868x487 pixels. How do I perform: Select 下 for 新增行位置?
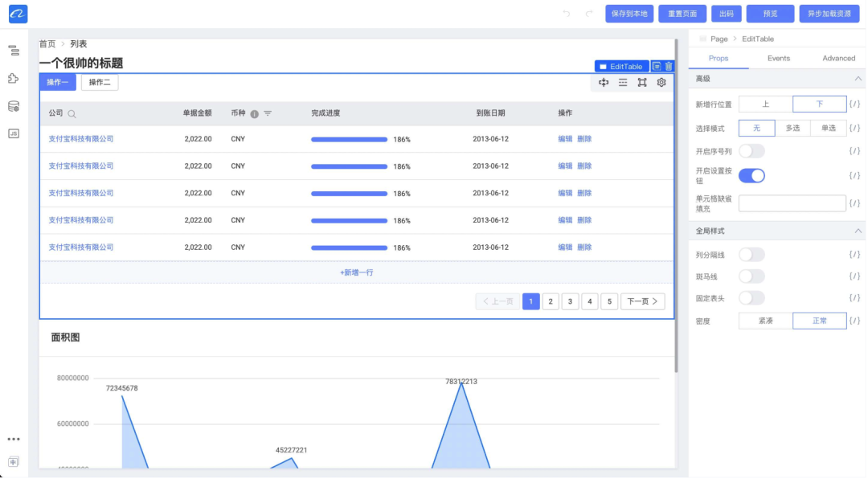point(820,104)
